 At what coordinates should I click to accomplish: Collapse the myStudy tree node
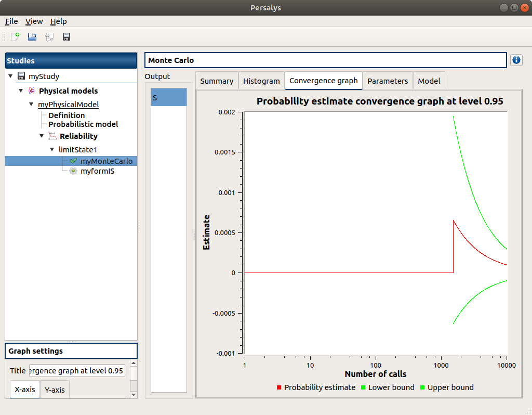point(10,76)
